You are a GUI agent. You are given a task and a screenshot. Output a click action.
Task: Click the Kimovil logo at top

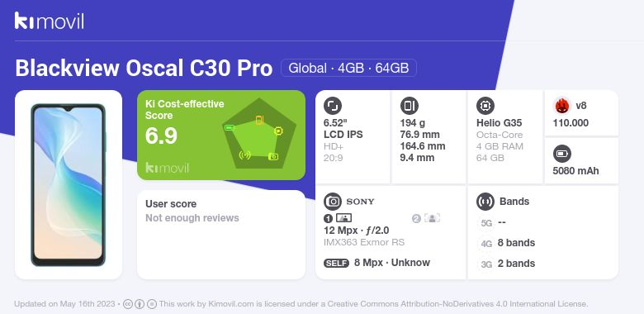click(50, 21)
